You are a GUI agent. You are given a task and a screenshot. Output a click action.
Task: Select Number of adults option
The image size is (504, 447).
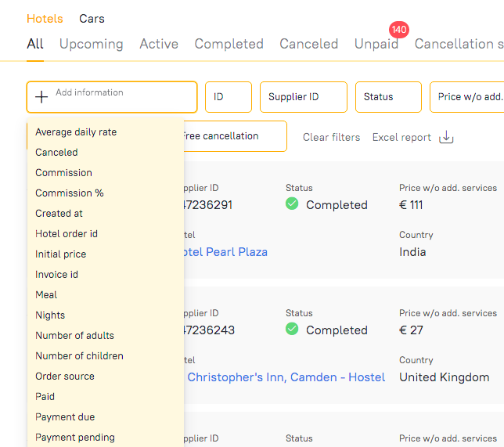[74, 336]
